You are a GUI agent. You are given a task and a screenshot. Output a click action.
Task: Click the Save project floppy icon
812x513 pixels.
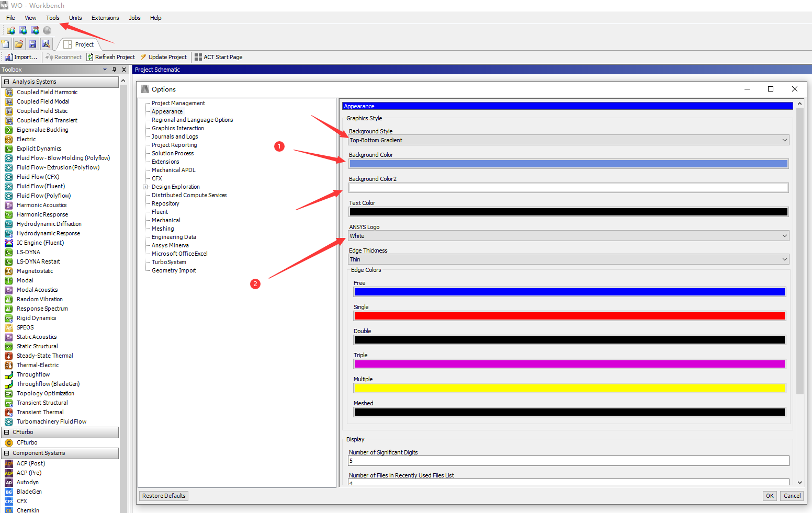pyautogui.click(x=32, y=44)
